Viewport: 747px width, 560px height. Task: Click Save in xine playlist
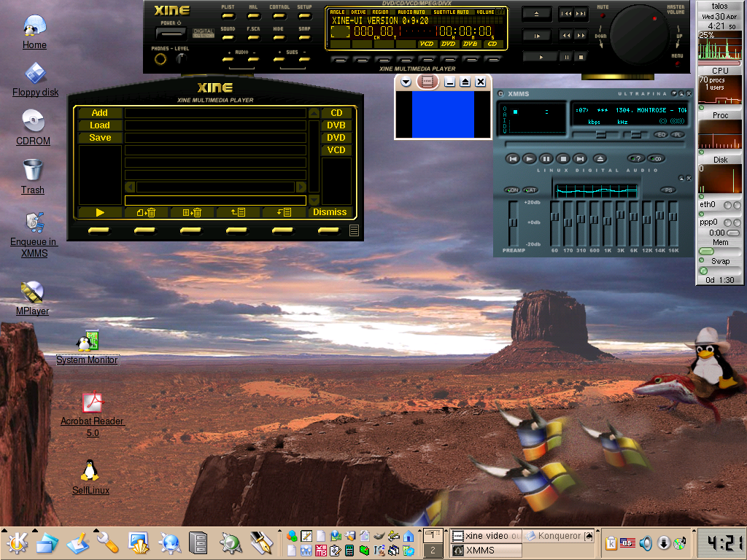pyautogui.click(x=99, y=138)
